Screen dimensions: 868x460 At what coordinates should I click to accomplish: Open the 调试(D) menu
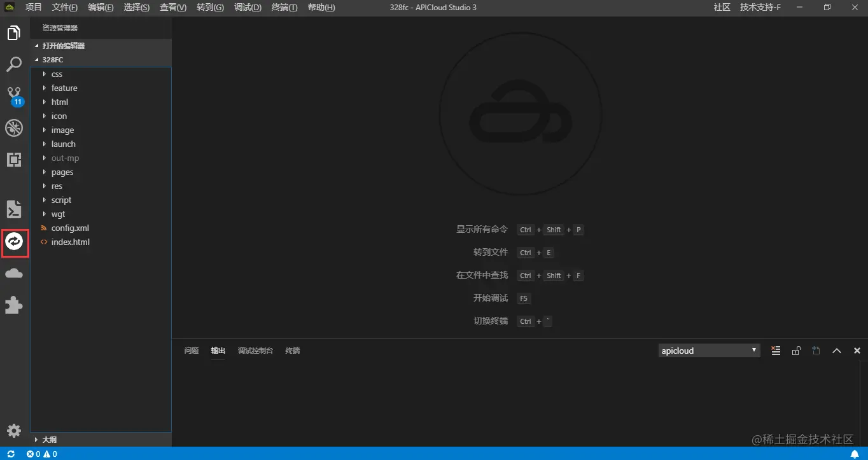pos(248,7)
